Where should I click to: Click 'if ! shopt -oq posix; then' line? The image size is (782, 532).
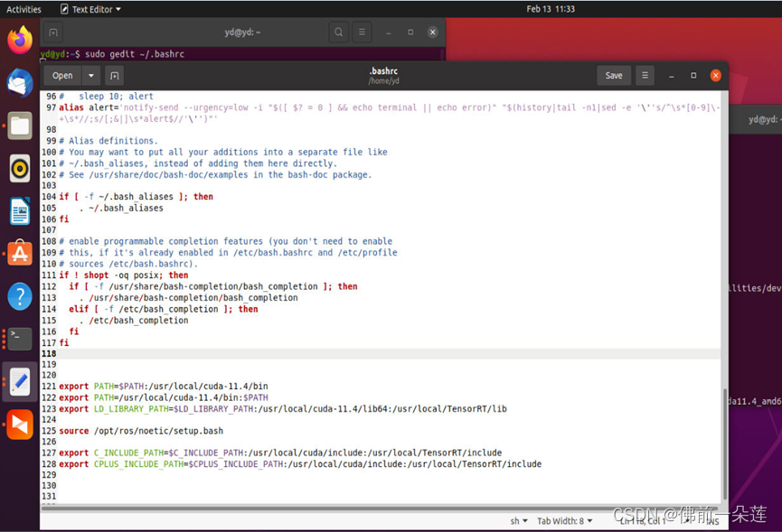(124, 275)
